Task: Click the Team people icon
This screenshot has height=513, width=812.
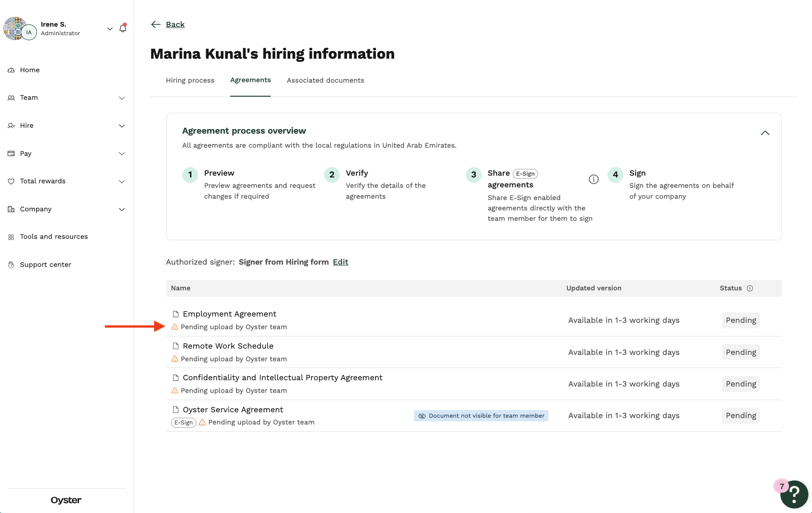Action: click(11, 98)
